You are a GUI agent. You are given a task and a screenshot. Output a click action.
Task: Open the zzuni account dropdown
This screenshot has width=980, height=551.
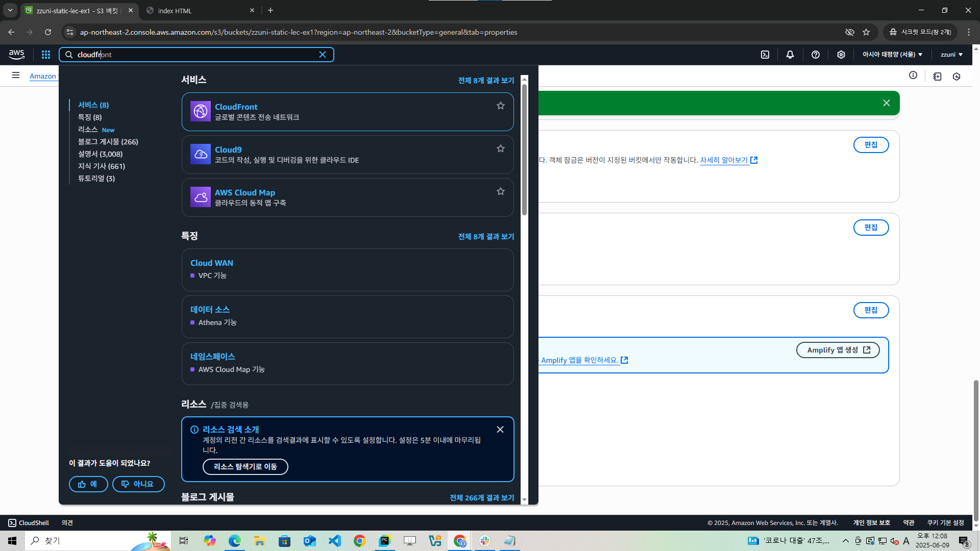[951, 55]
